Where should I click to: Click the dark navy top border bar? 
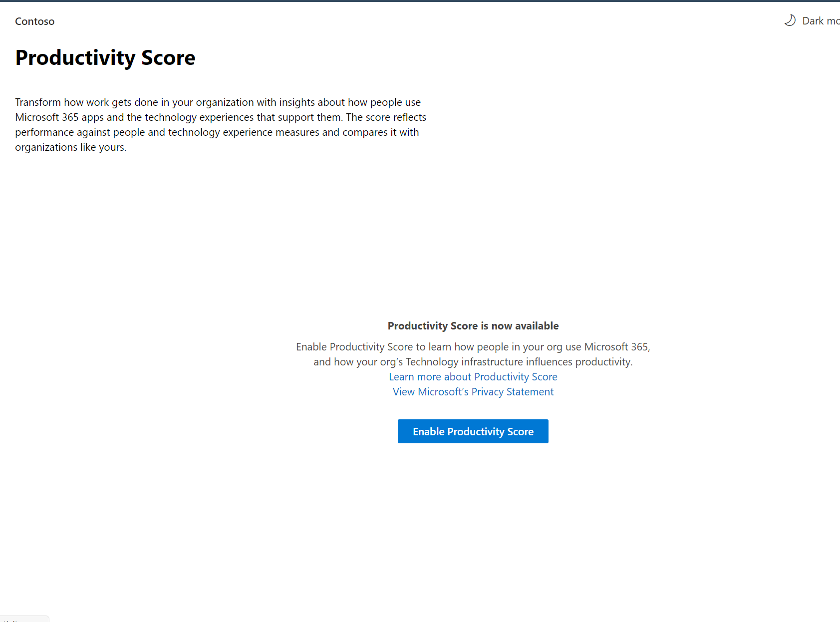(420, 1)
